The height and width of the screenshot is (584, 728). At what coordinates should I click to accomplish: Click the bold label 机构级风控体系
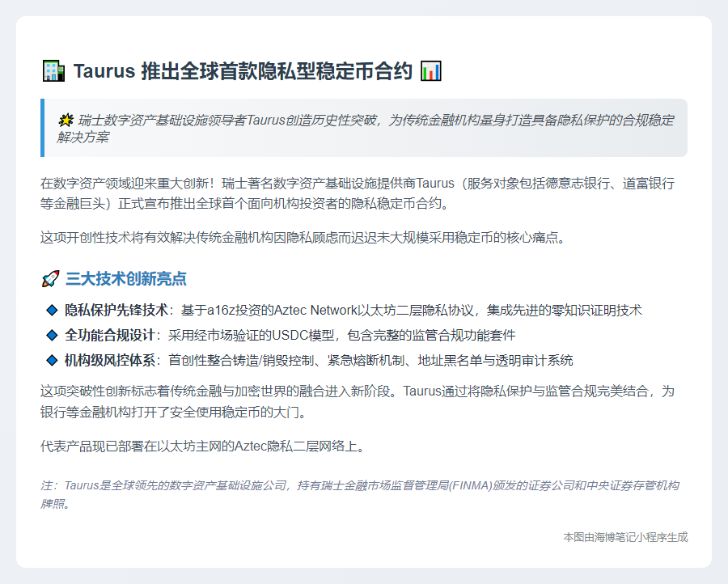click(109, 360)
